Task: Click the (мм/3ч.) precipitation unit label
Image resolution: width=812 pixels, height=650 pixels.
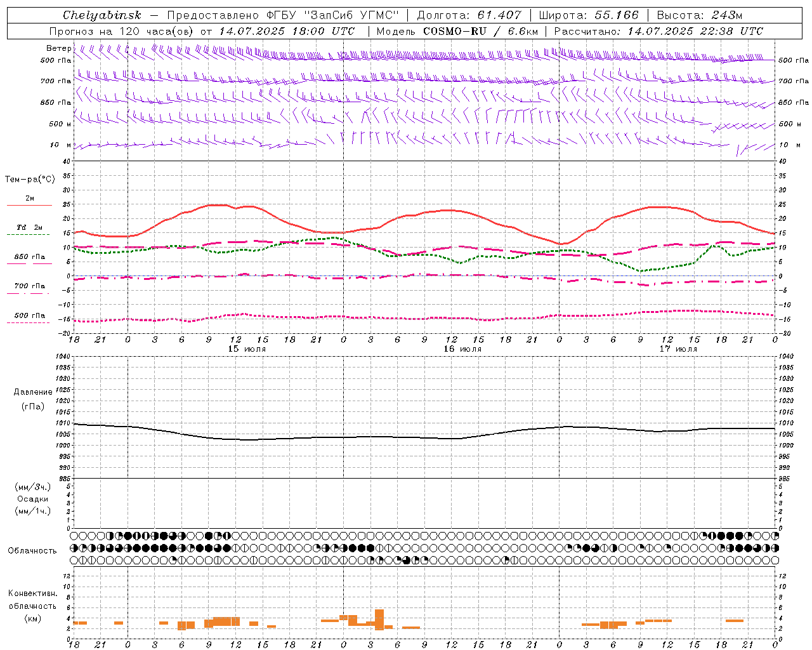Action: tap(33, 487)
